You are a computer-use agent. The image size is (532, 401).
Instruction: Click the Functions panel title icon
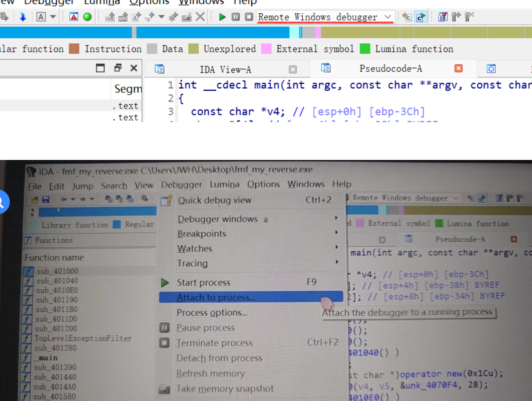28,240
